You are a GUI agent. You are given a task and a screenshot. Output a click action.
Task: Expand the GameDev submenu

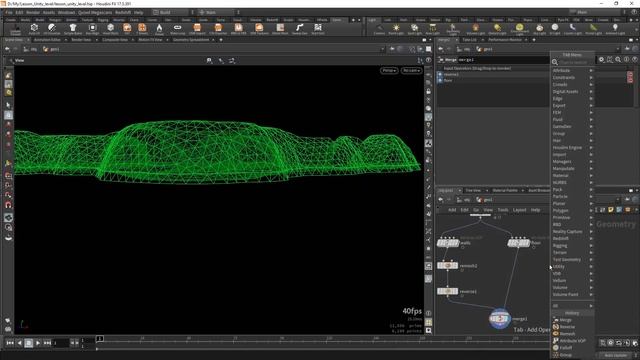click(572, 127)
